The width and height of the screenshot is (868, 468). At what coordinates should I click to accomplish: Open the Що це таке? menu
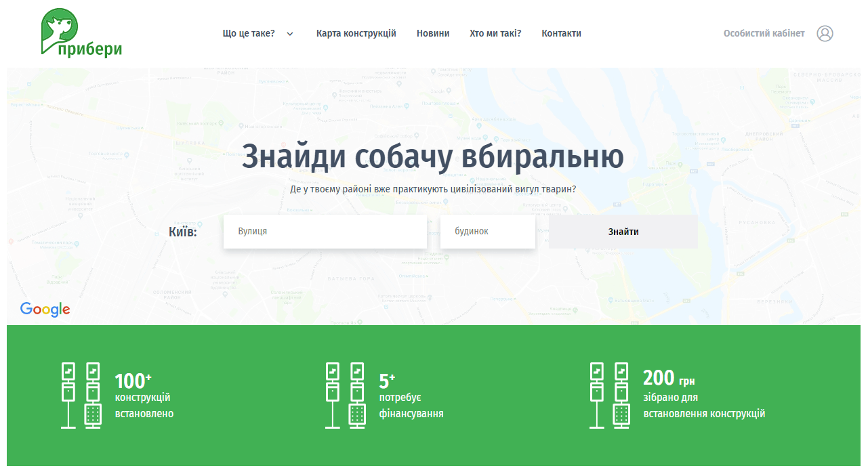point(249,33)
